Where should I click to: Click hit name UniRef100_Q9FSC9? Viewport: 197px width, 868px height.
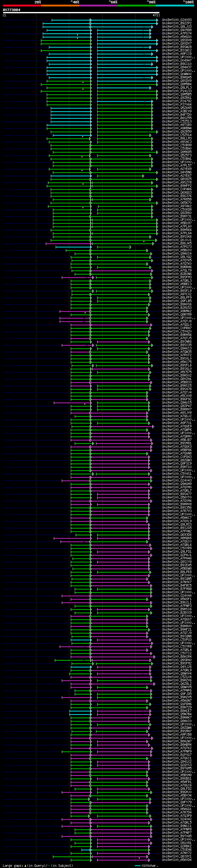(x=177, y=463)
